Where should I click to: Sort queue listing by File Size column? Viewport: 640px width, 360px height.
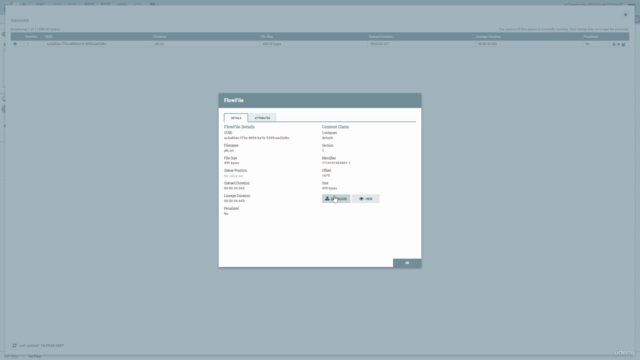pos(267,37)
